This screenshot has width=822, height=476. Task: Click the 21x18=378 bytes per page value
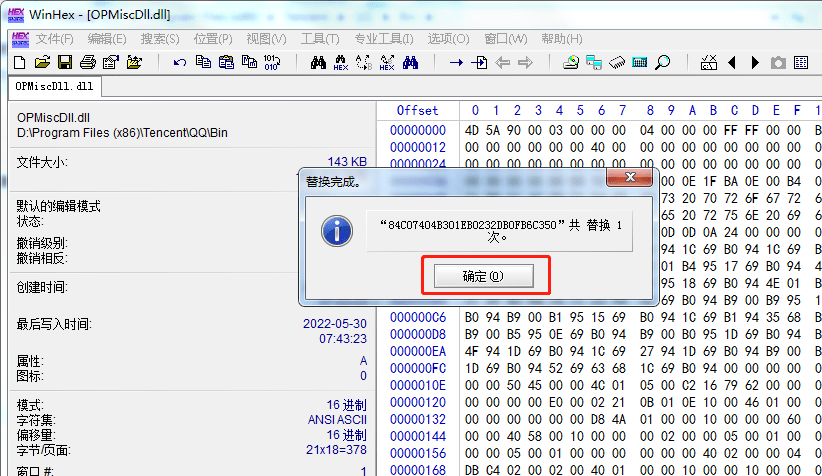point(336,450)
